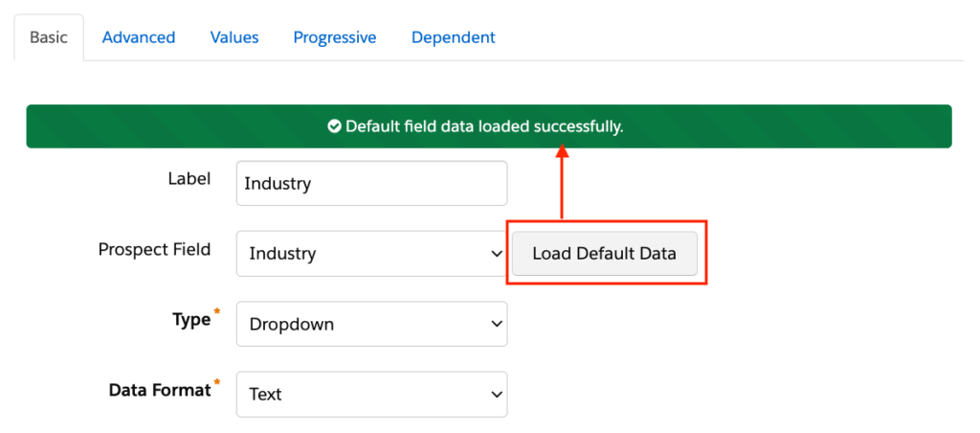980x433 pixels.
Task: Click the Data Format label text
Action: pos(160,391)
